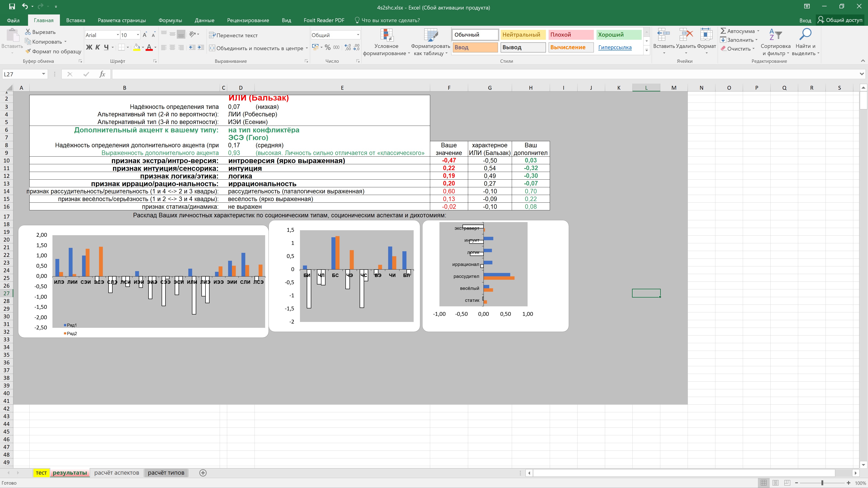Toggle bold formatting button
This screenshot has width=868, height=488.
click(x=89, y=47)
